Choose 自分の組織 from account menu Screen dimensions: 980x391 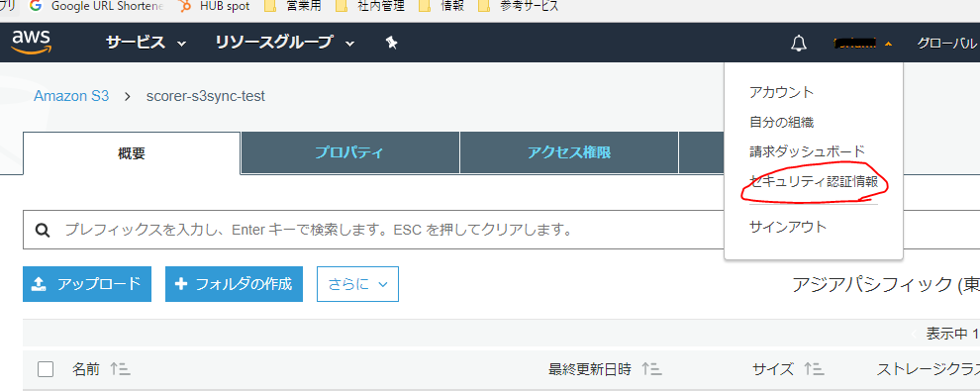pyautogui.click(x=781, y=122)
